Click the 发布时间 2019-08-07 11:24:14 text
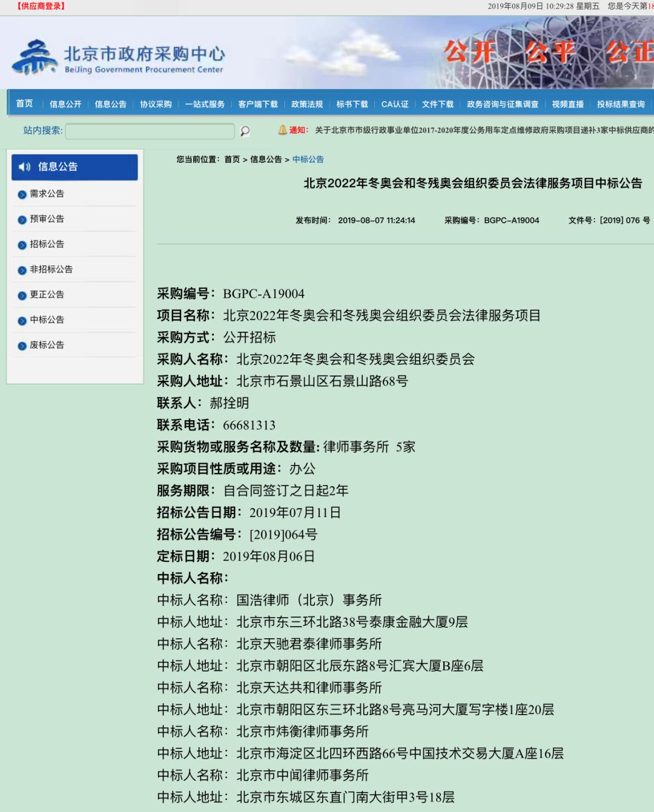654x812 pixels. (355, 220)
